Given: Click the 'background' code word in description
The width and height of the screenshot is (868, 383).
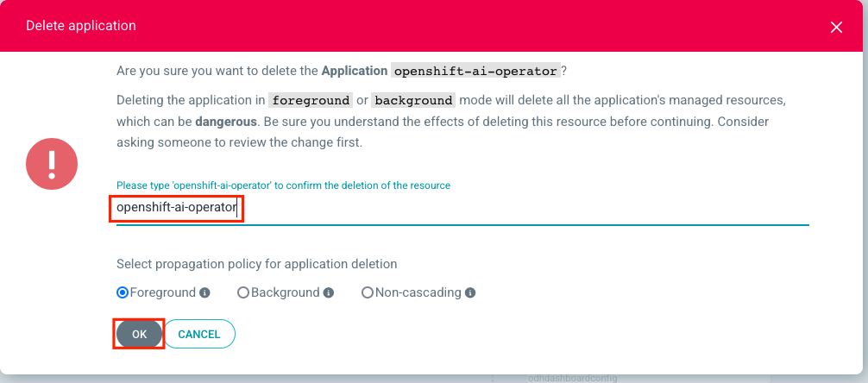Looking at the screenshot, I should pyautogui.click(x=412, y=100).
